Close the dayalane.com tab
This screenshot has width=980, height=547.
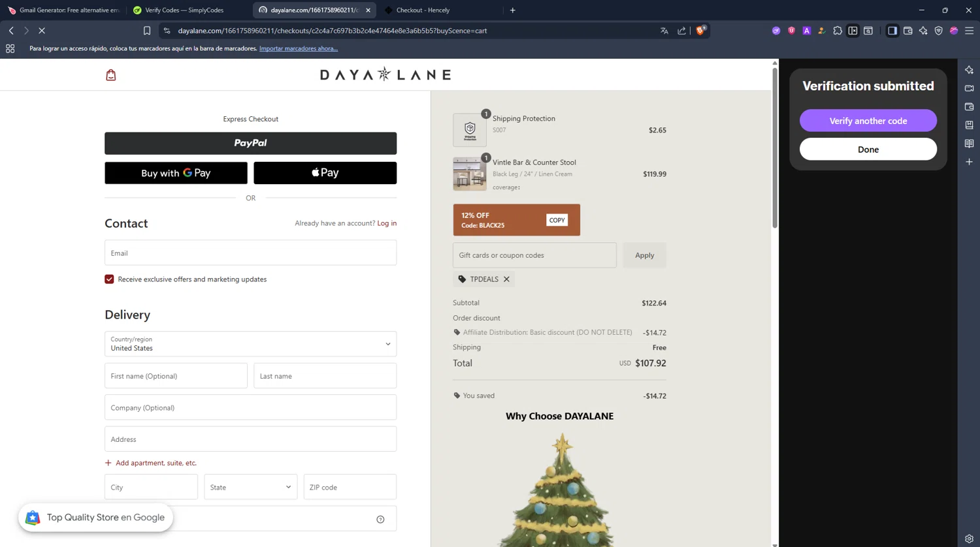(368, 10)
